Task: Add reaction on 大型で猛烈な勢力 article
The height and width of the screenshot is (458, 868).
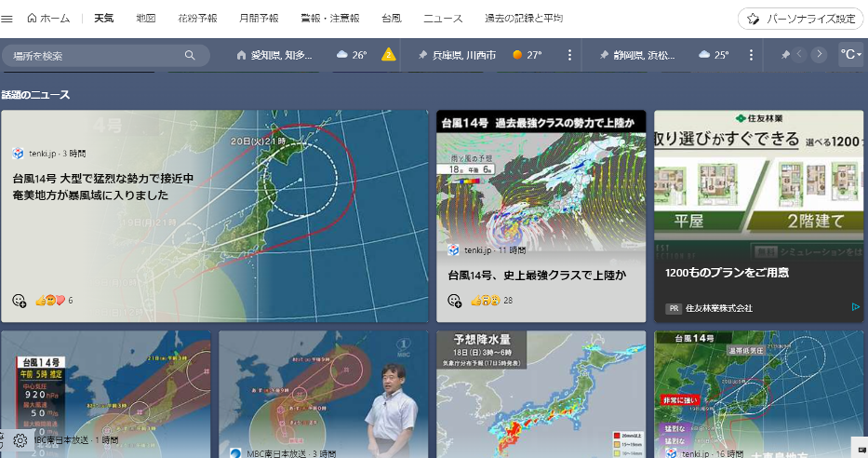Action: (20, 301)
